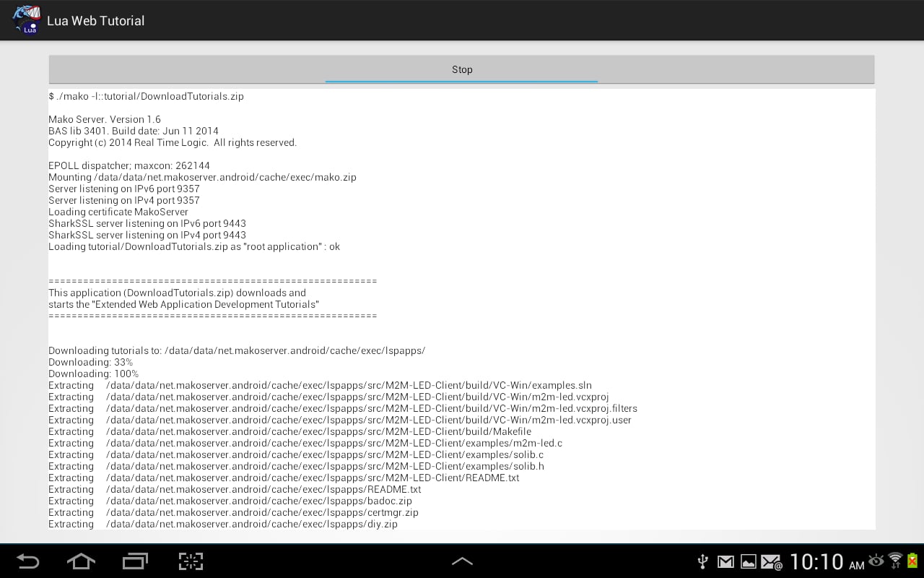The height and width of the screenshot is (578, 924).
Task: Tap the USB connection status icon
Action: click(x=702, y=561)
